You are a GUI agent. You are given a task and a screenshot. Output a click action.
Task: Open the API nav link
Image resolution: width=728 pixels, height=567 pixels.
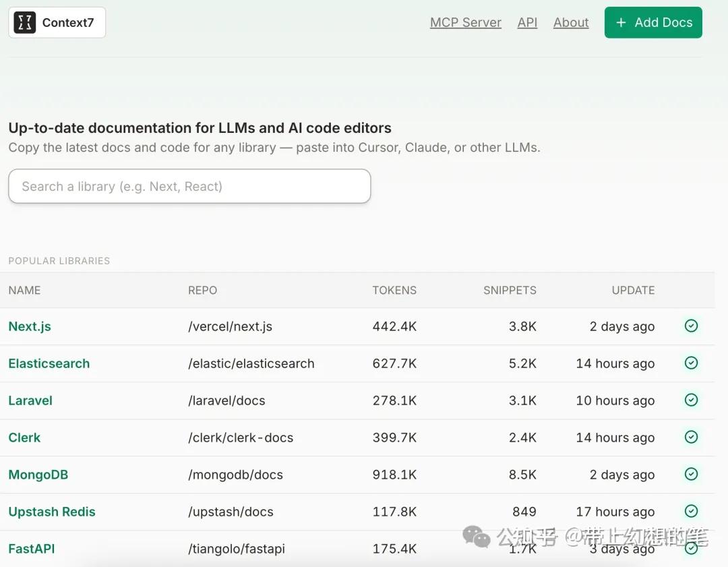(527, 22)
